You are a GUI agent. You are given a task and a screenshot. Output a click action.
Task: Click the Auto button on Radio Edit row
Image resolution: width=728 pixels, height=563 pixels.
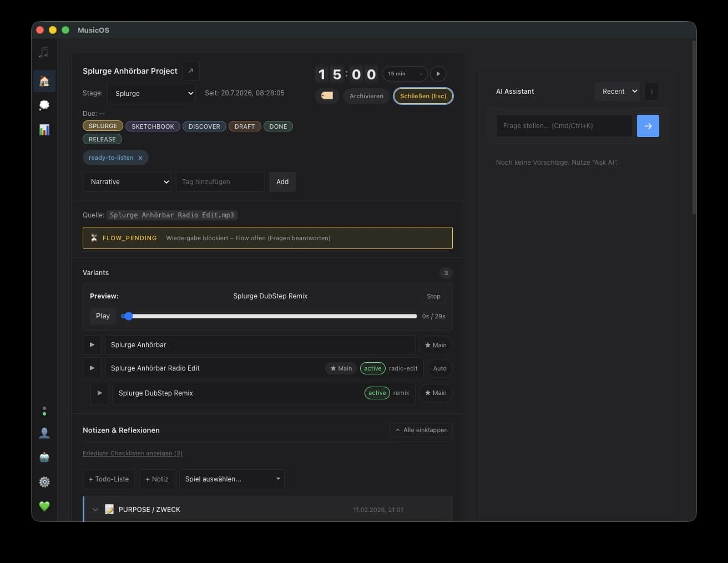440,368
